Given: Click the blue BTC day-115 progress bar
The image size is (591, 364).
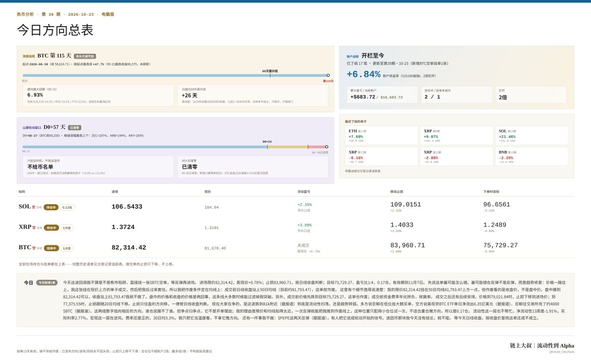Looking at the screenshot, I should (x=175, y=75).
